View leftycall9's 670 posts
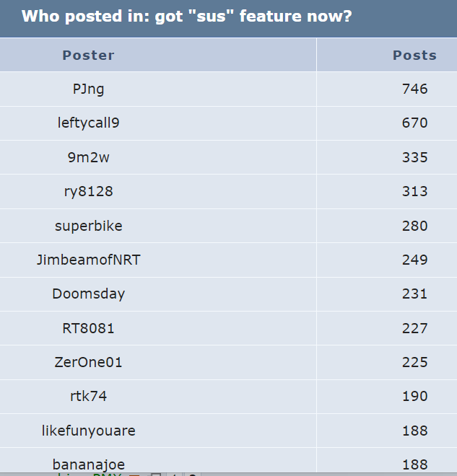 (x=414, y=123)
